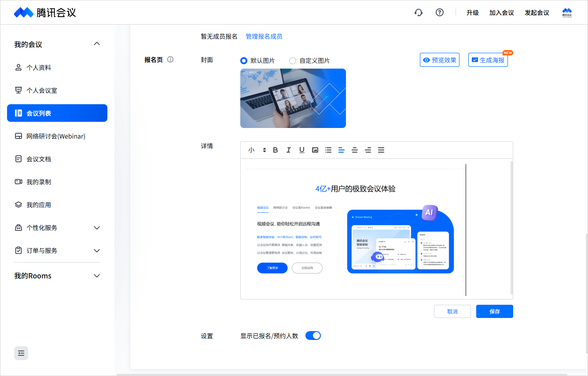
Task: Collapse the 我的会议 section
Action: click(x=97, y=44)
